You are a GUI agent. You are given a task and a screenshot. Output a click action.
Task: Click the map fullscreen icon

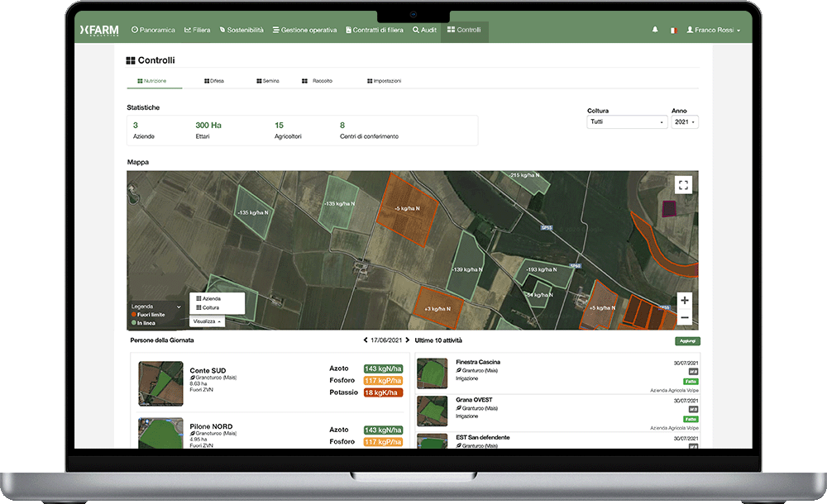click(x=684, y=185)
